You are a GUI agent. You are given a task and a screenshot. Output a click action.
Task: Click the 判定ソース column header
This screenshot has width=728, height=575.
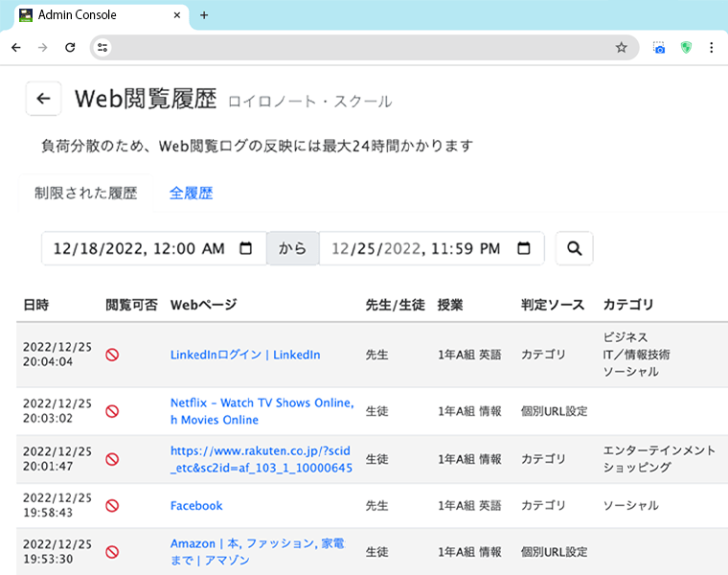click(x=553, y=305)
